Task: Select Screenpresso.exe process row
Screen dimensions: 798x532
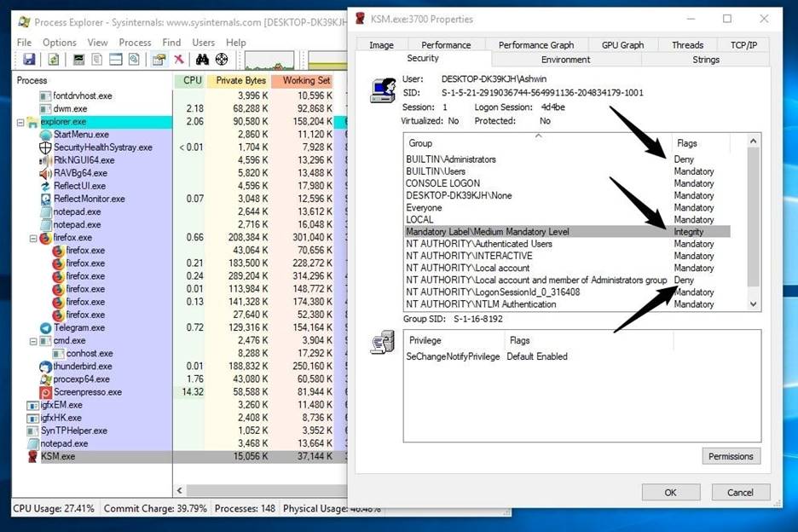Action: point(87,392)
